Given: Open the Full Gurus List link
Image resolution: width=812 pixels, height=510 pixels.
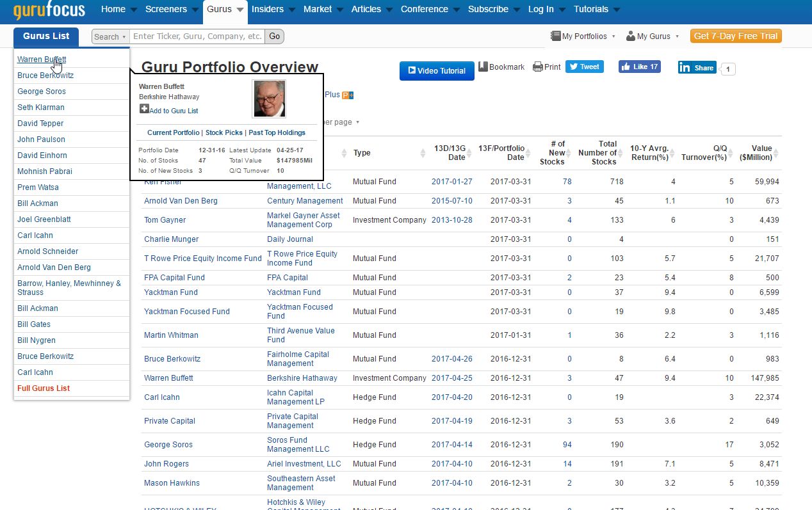Looking at the screenshot, I should point(44,388).
